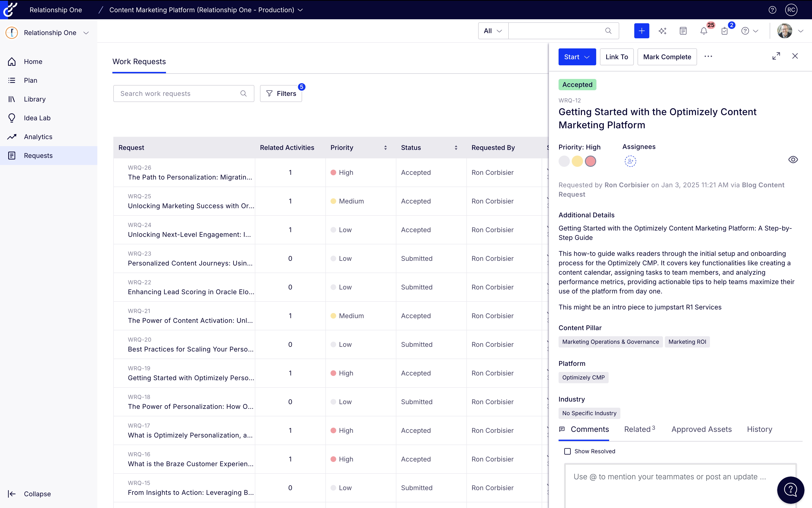Open the AI sparkle assistant icon
The image size is (812, 508).
coord(662,31)
